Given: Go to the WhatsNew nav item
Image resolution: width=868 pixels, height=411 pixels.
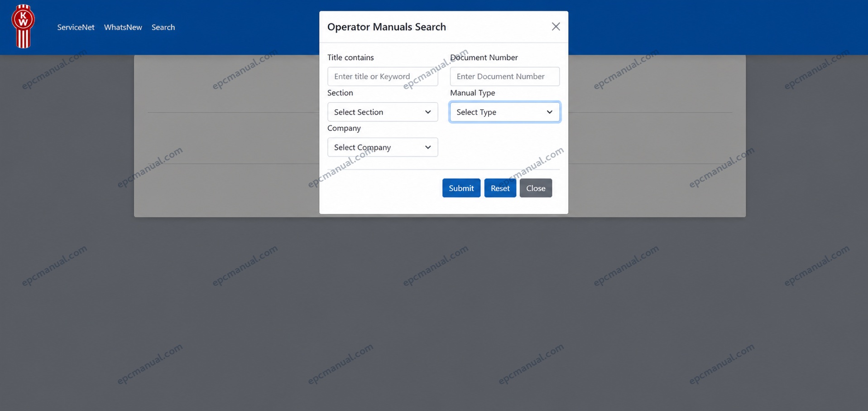Looking at the screenshot, I should click(123, 27).
